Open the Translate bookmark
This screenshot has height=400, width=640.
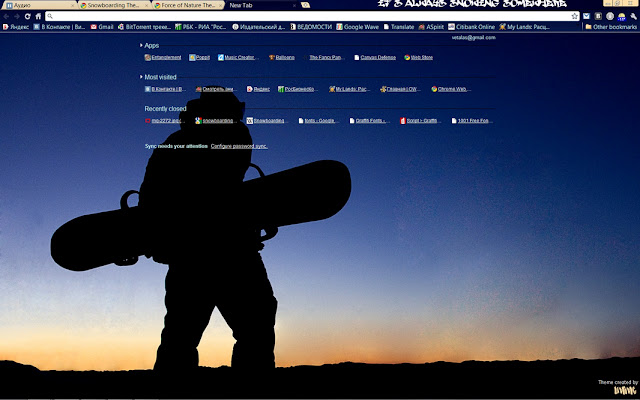(x=398, y=27)
